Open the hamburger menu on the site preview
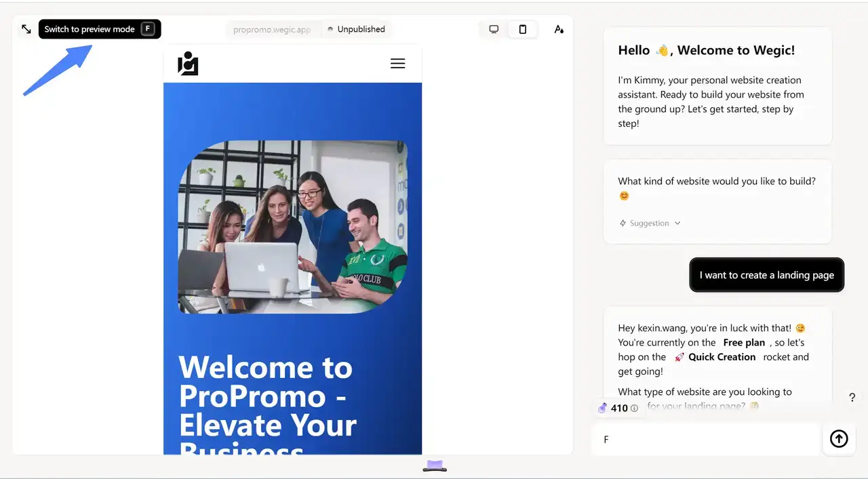The height and width of the screenshot is (479, 868). pyautogui.click(x=398, y=63)
